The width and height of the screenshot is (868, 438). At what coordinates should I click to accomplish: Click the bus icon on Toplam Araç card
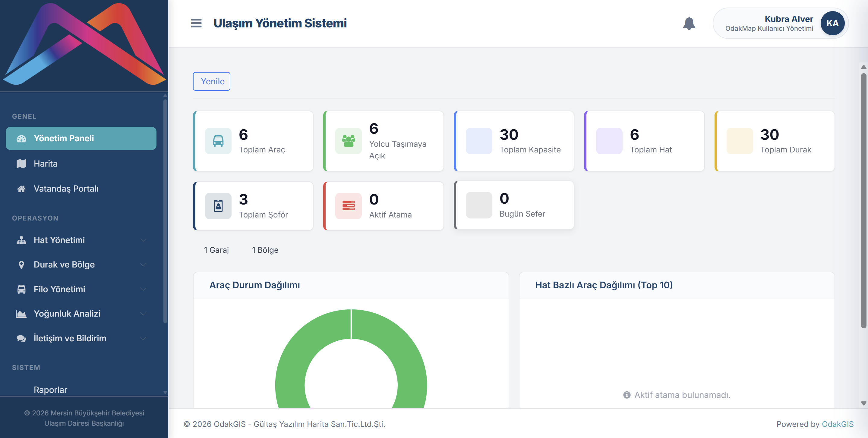[218, 141]
